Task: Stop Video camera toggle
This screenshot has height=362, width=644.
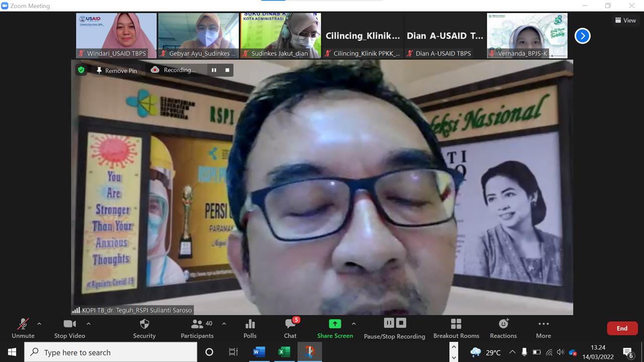Action: click(x=69, y=328)
